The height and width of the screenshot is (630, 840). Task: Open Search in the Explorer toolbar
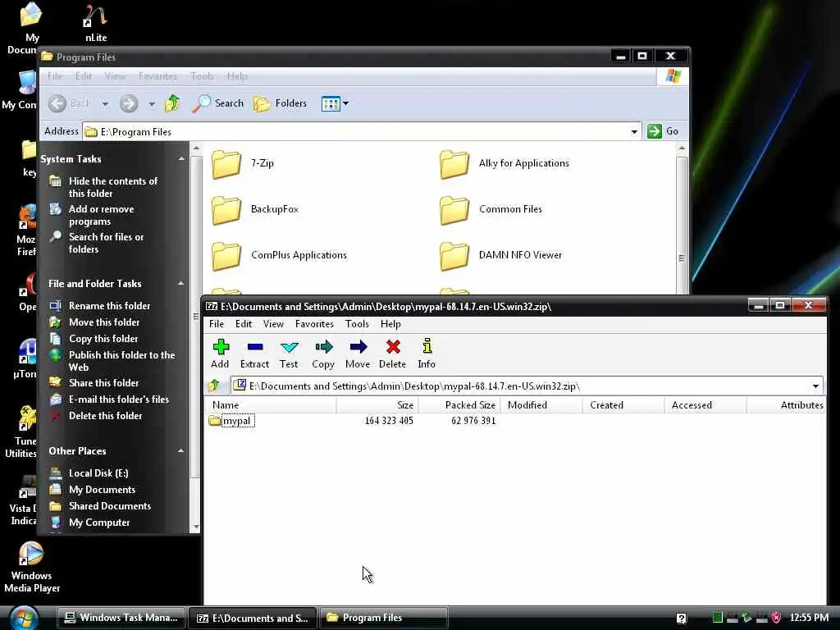(218, 103)
